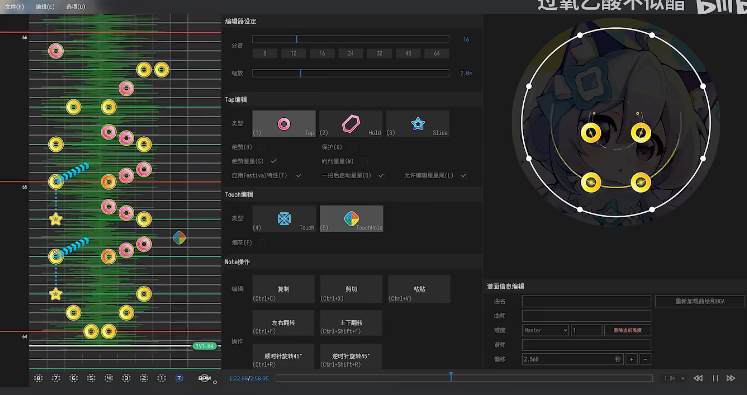This screenshot has height=395, width=747.
Task: Click lane 2 icon below the chart
Action: (x=144, y=378)
